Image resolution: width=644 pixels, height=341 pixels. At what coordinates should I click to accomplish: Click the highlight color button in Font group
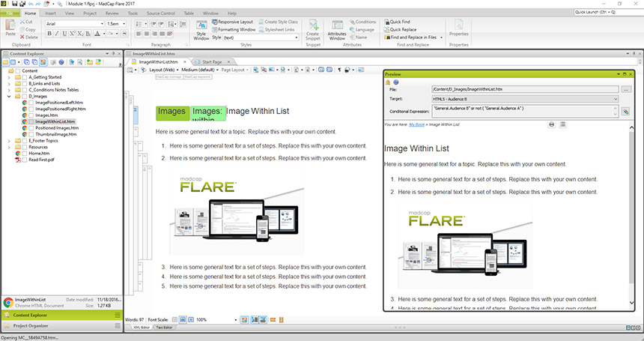(x=110, y=34)
